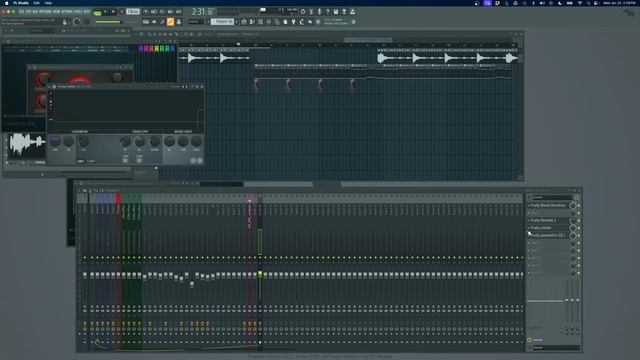Viewport: 640px width, 360px height.
Task: Open the PATTERNS menu
Action: point(46,12)
